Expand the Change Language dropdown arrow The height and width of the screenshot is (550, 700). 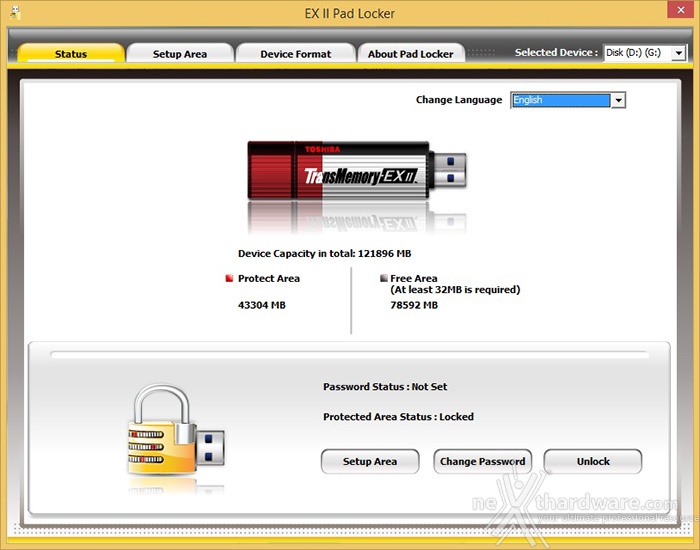618,100
